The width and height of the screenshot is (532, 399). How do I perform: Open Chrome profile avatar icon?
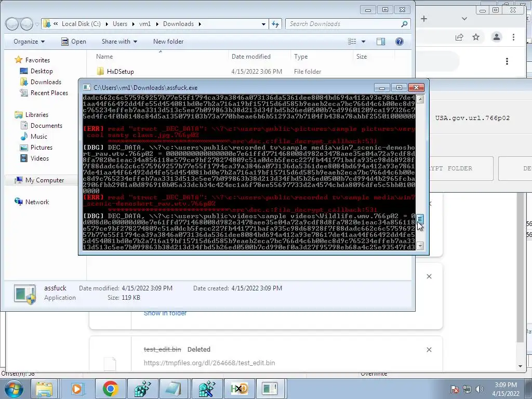pos(496,37)
